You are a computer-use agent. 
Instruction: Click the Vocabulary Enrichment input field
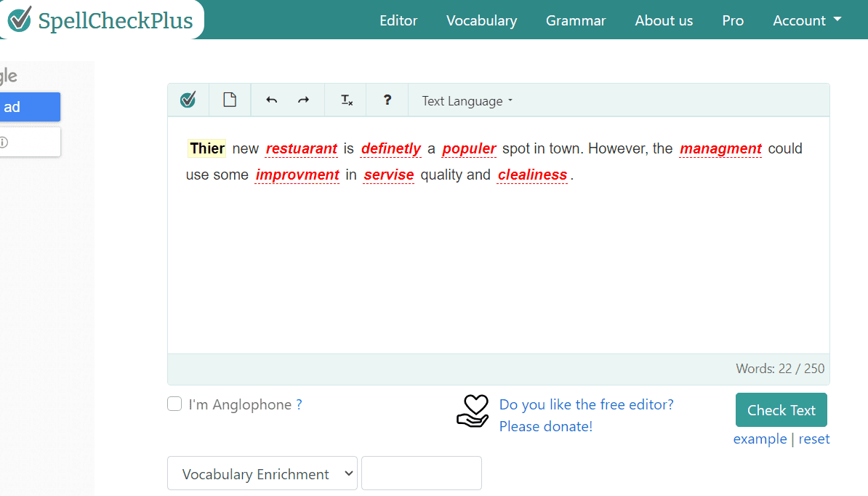(x=422, y=473)
